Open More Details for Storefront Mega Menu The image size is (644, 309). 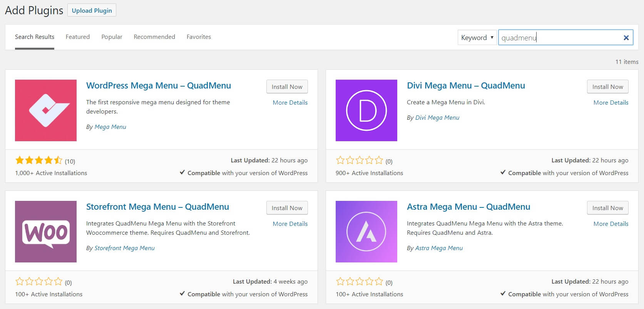(x=290, y=224)
